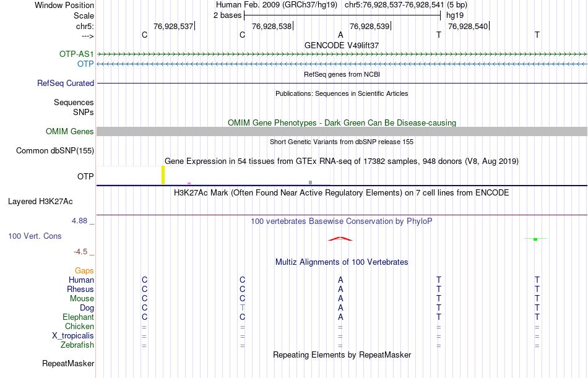Click the H3K27Ac Mark track title

(x=342, y=193)
